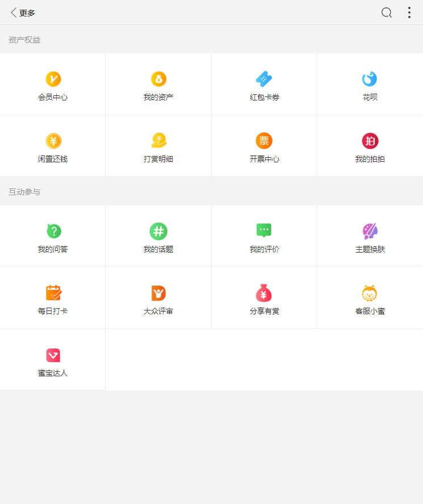Open 红包卡券 coupon ticket icon

pos(264,79)
